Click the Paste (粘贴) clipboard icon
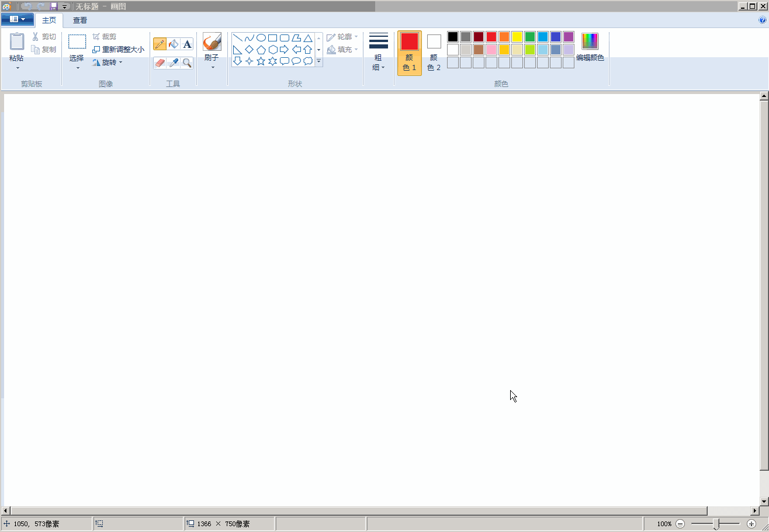The height and width of the screenshot is (532, 769). click(17, 41)
